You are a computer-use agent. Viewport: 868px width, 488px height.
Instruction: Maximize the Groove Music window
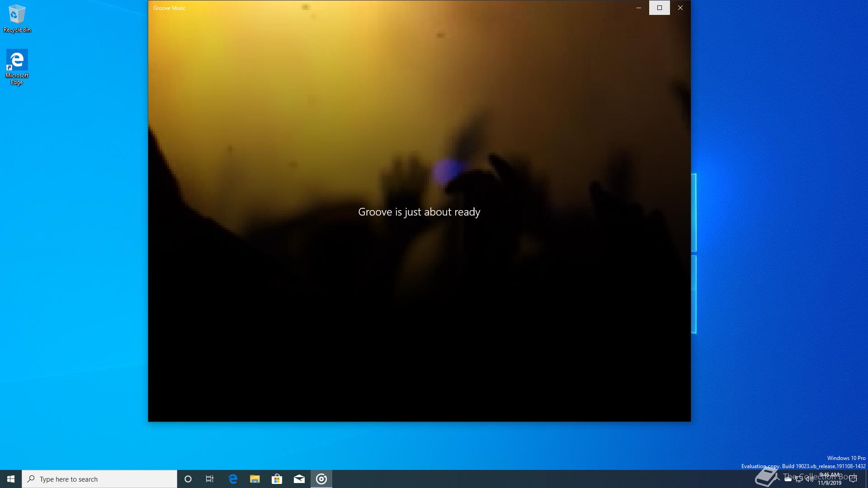click(x=660, y=8)
